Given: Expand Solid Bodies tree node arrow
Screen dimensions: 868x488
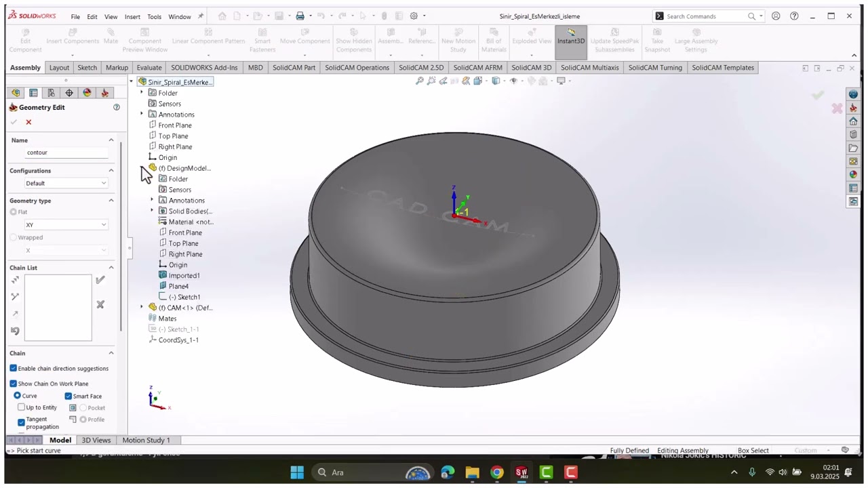Looking at the screenshot, I should [152, 211].
